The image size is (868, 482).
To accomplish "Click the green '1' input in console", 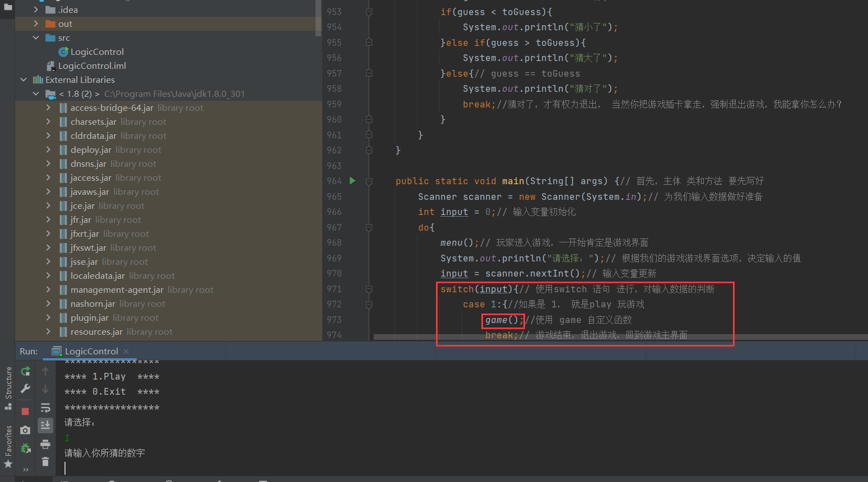I will pyautogui.click(x=67, y=438).
